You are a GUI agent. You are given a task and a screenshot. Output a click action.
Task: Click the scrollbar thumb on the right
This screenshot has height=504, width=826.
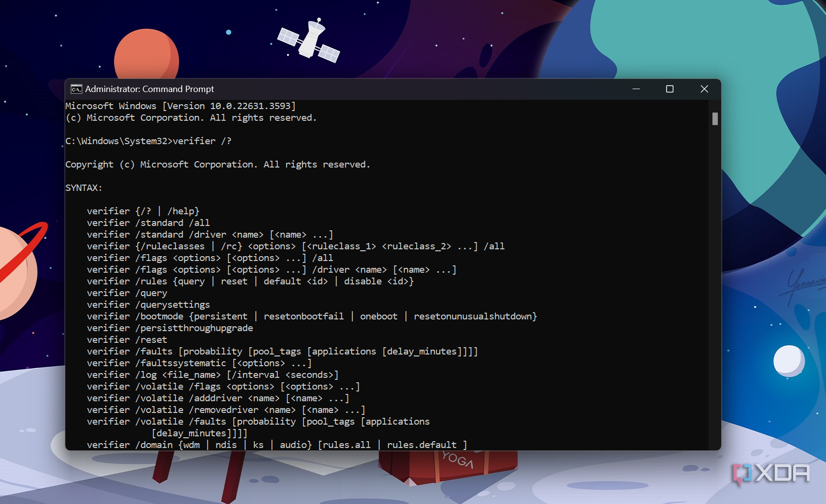pyautogui.click(x=715, y=118)
